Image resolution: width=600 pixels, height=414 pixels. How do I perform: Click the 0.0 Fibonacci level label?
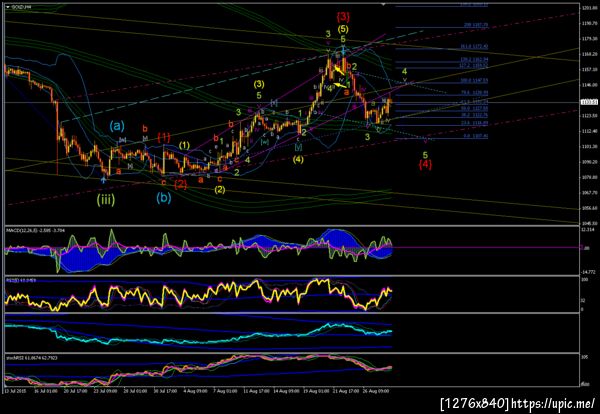coord(478,135)
